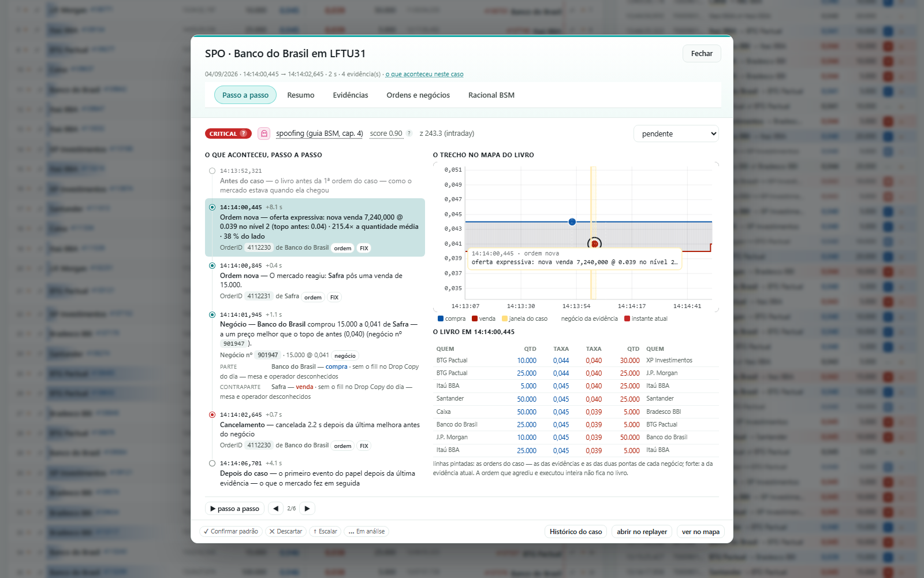Open the Evidências tab
Screen dimensions: 924x578
pos(351,95)
